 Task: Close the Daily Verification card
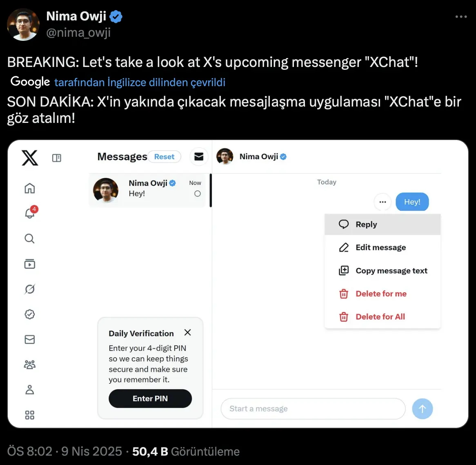[188, 333]
